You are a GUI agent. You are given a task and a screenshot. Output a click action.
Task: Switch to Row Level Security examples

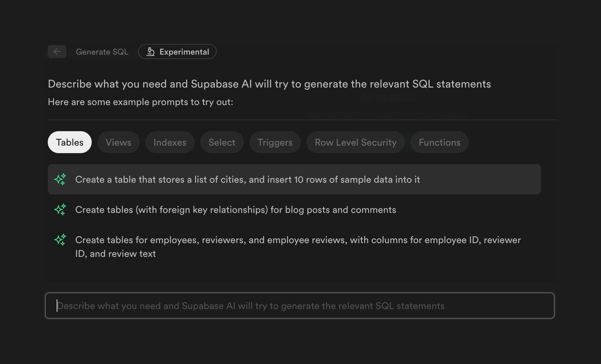355,142
